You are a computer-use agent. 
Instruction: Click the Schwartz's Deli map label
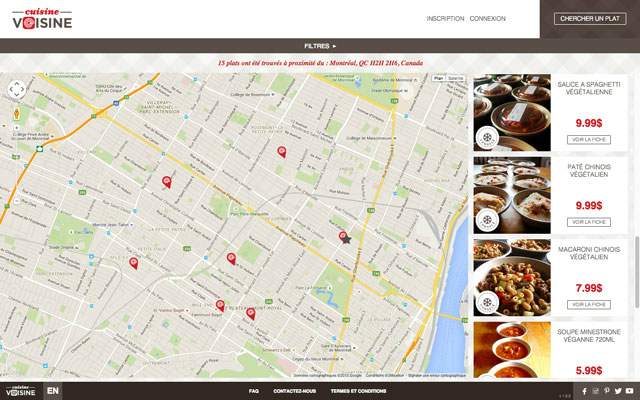click(x=278, y=350)
